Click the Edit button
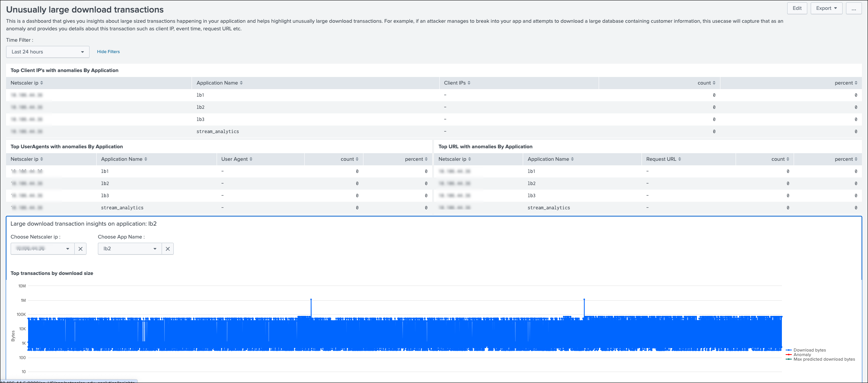This screenshot has height=383, width=868. click(797, 8)
